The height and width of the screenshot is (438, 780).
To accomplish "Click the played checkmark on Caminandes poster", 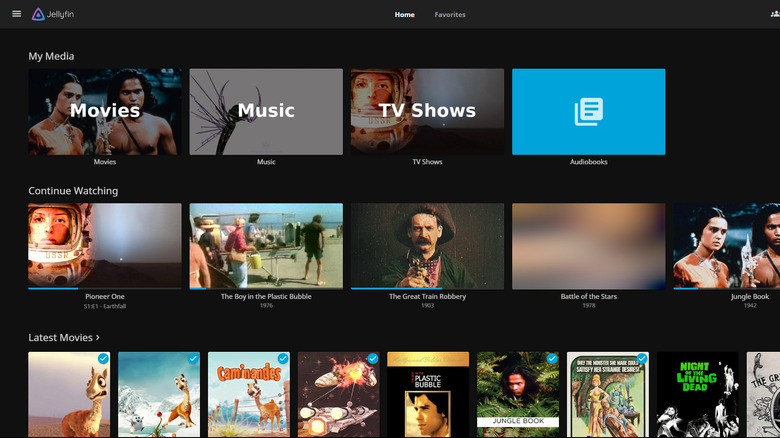I will coord(283,358).
